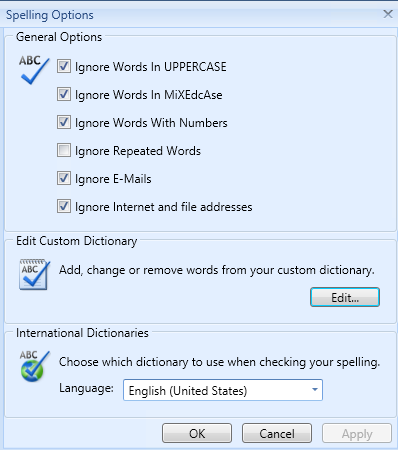
Task: Toggle Ignore Internet and file addresses
Action: 64,206
